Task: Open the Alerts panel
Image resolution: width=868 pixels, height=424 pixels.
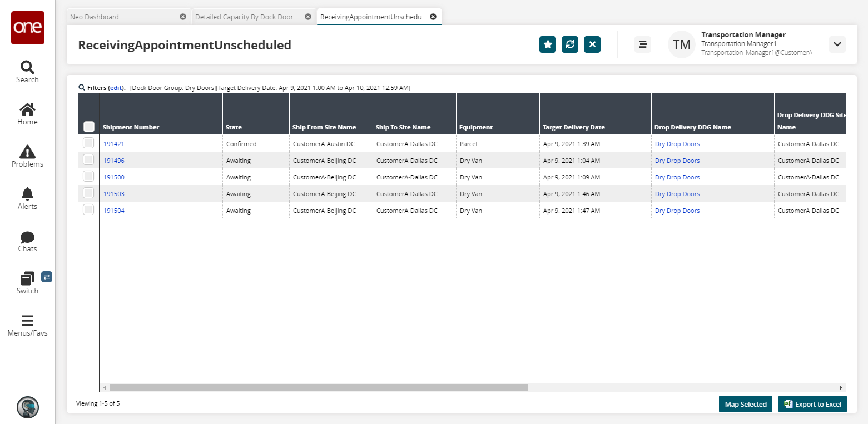Action: coord(27,199)
